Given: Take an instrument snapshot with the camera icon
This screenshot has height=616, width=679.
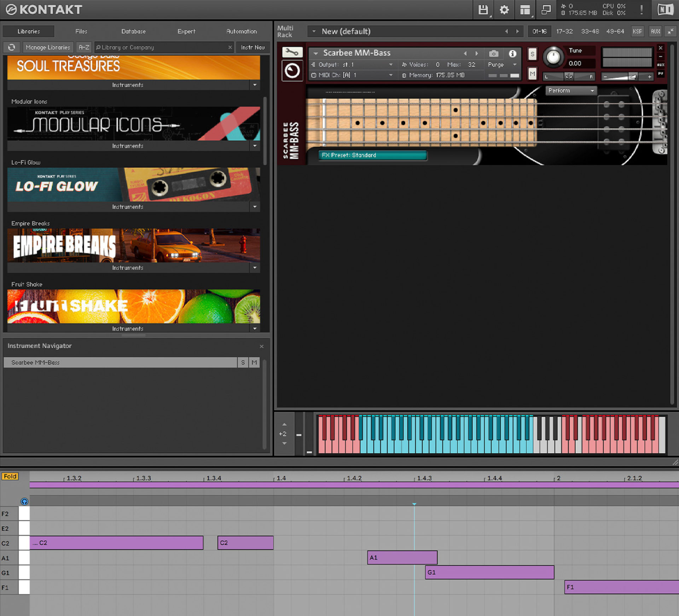Looking at the screenshot, I should point(494,54).
